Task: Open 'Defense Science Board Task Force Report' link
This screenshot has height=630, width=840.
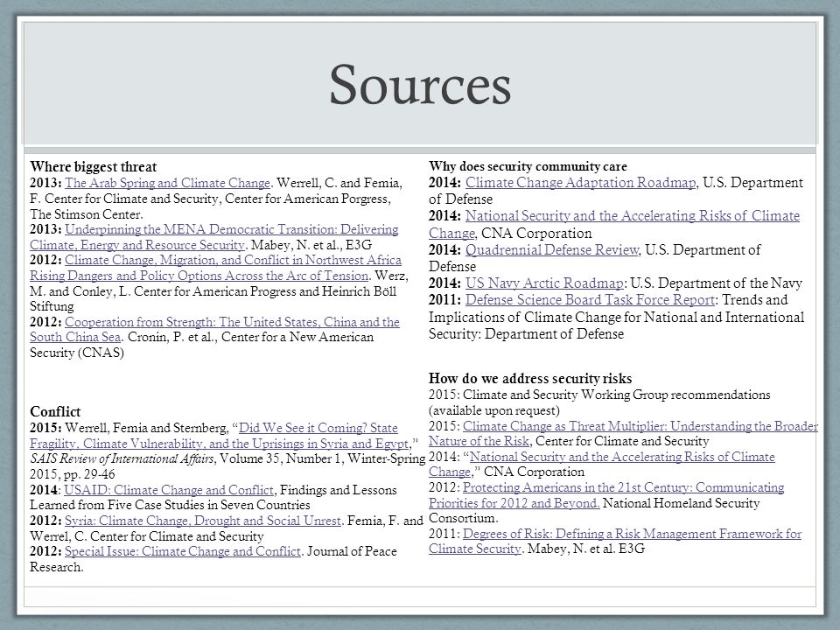Action: point(590,299)
